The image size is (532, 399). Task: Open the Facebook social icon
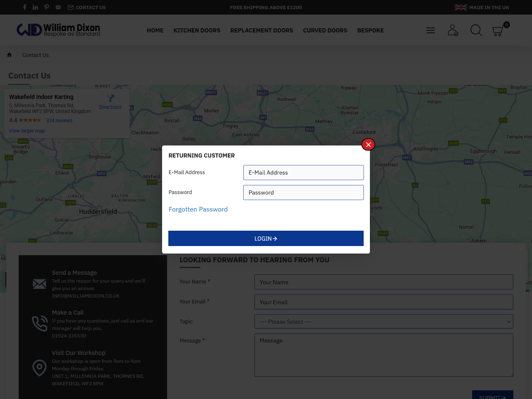coord(25,7)
